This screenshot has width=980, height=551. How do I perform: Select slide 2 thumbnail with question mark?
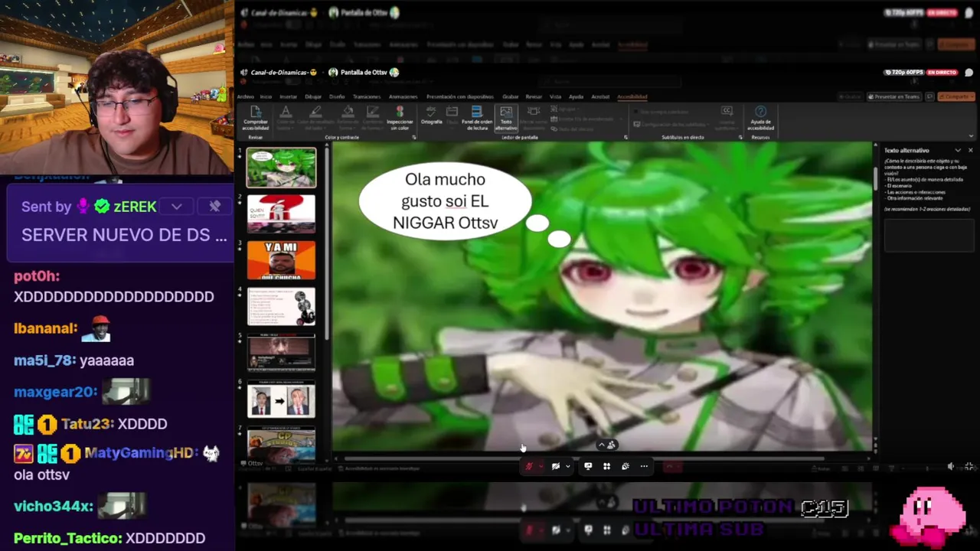[281, 214]
